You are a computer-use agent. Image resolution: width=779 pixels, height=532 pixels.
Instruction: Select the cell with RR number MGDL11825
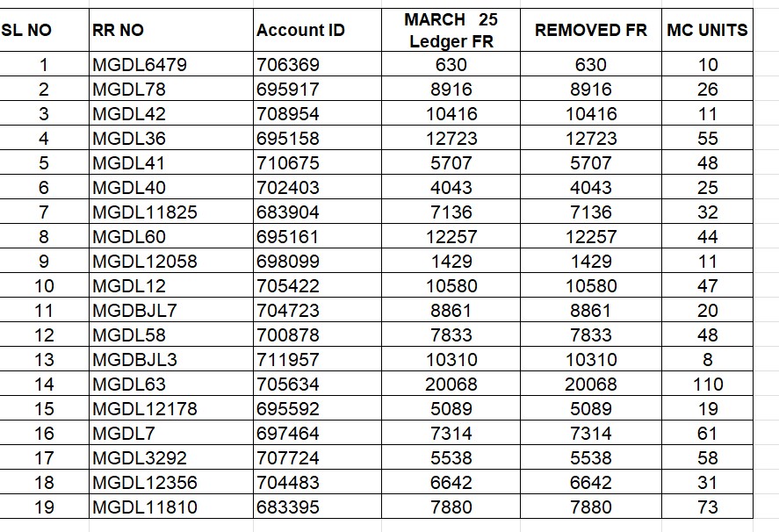pyautogui.click(x=171, y=212)
